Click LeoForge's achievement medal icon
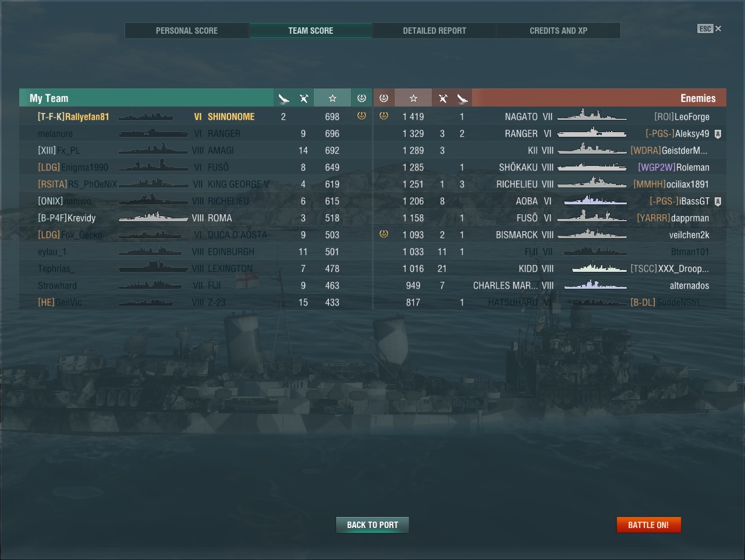The width and height of the screenshot is (745, 560). pos(384,116)
